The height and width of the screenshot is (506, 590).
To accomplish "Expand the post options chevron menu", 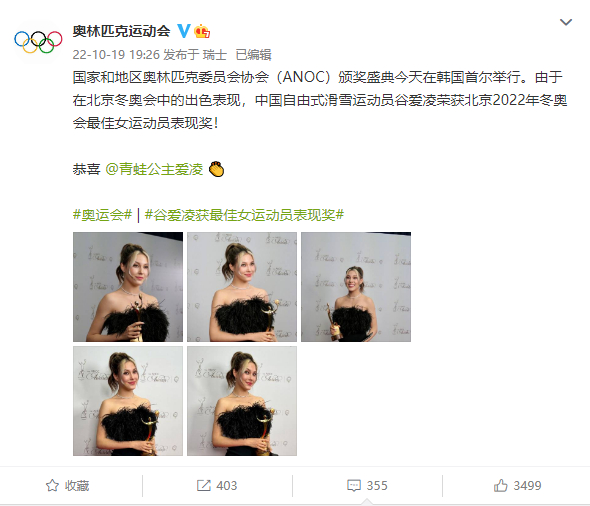I will (566, 22).
